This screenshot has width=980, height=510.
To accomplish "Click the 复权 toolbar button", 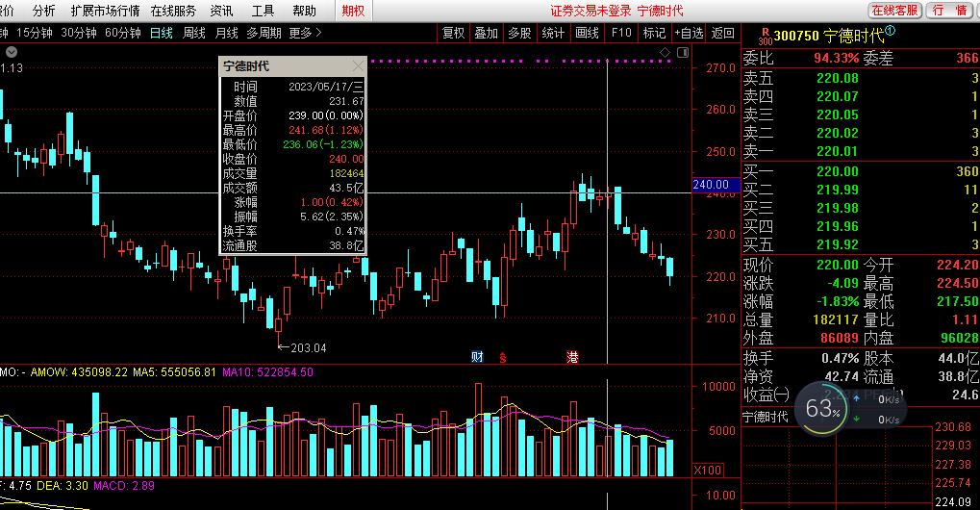I will pos(453,33).
